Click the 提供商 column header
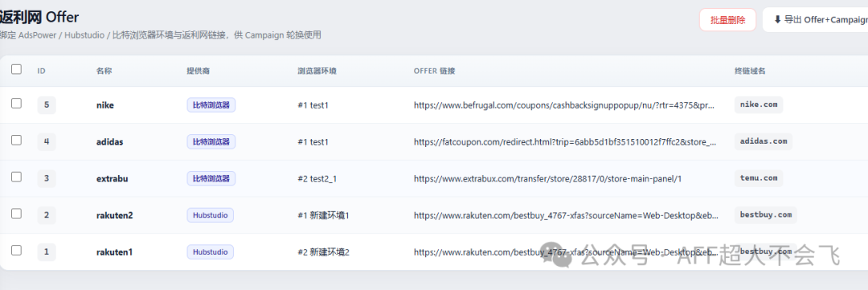 [x=199, y=71]
